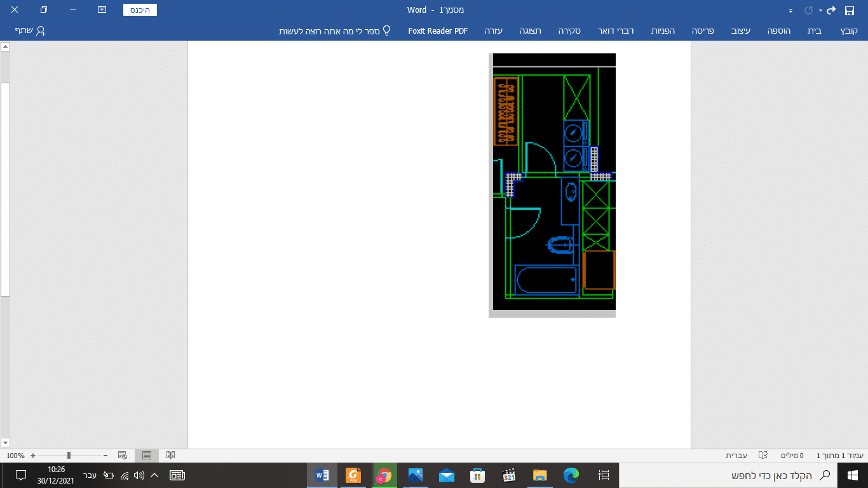Open the קובץ (File) tab
The width and height of the screenshot is (868, 488).
pyautogui.click(x=848, y=30)
